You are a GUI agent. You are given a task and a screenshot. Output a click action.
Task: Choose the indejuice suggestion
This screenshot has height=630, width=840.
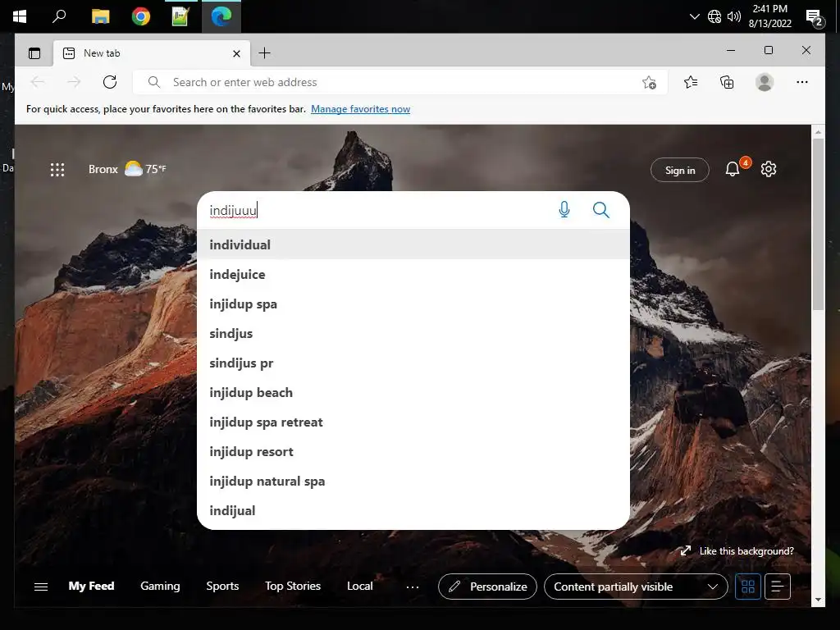coord(413,274)
